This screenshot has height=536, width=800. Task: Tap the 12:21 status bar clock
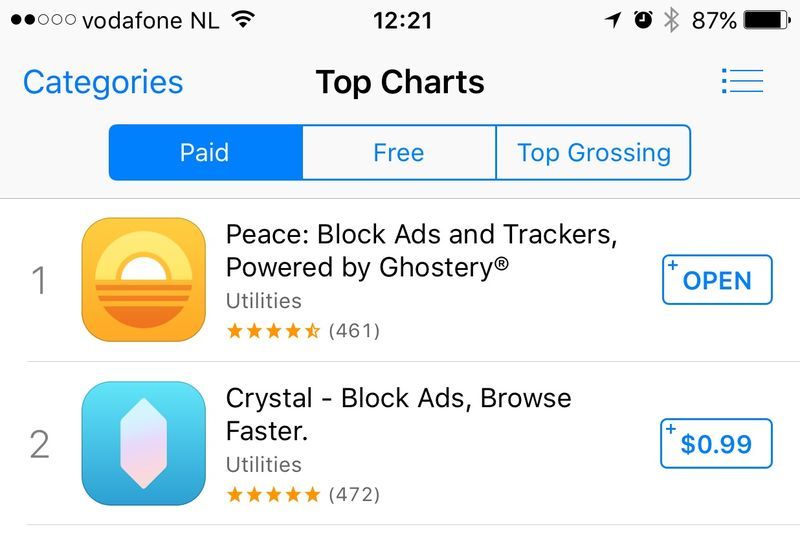(x=400, y=20)
